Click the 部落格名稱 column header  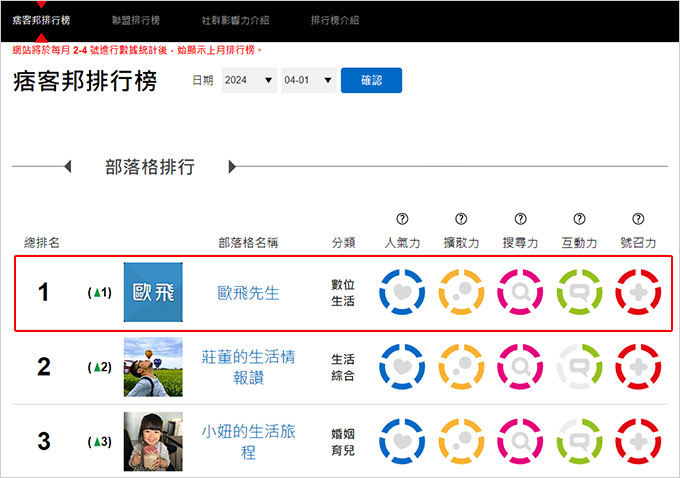tap(248, 242)
